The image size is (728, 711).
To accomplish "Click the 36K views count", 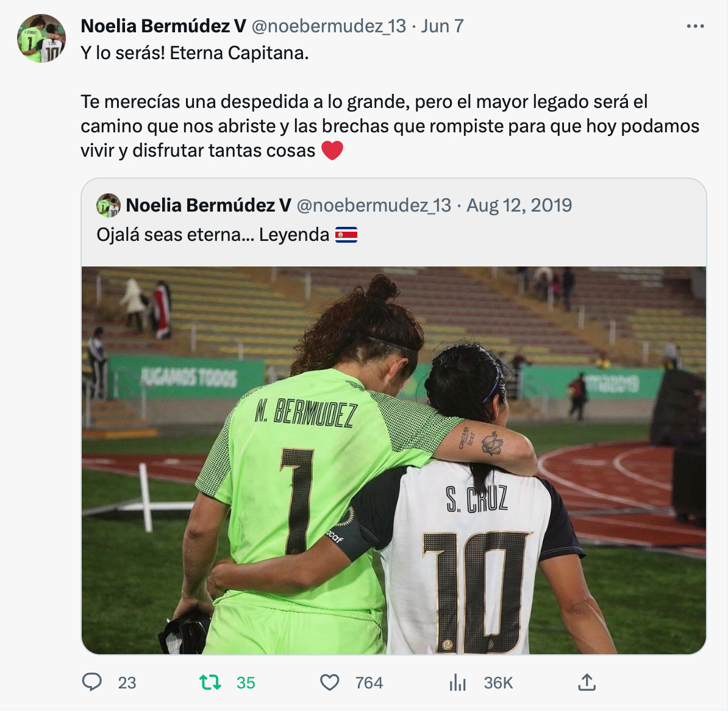I will [498, 683].
